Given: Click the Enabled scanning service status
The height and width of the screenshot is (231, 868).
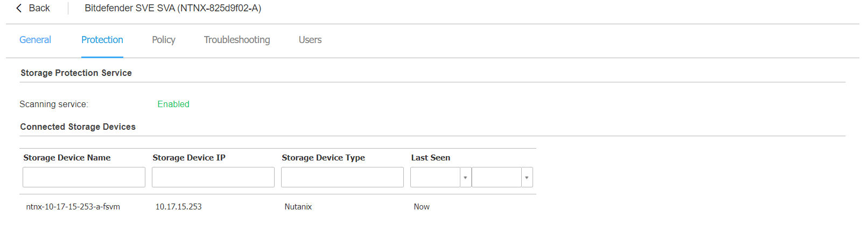Looking at the screenshot, I should point(173,104).
